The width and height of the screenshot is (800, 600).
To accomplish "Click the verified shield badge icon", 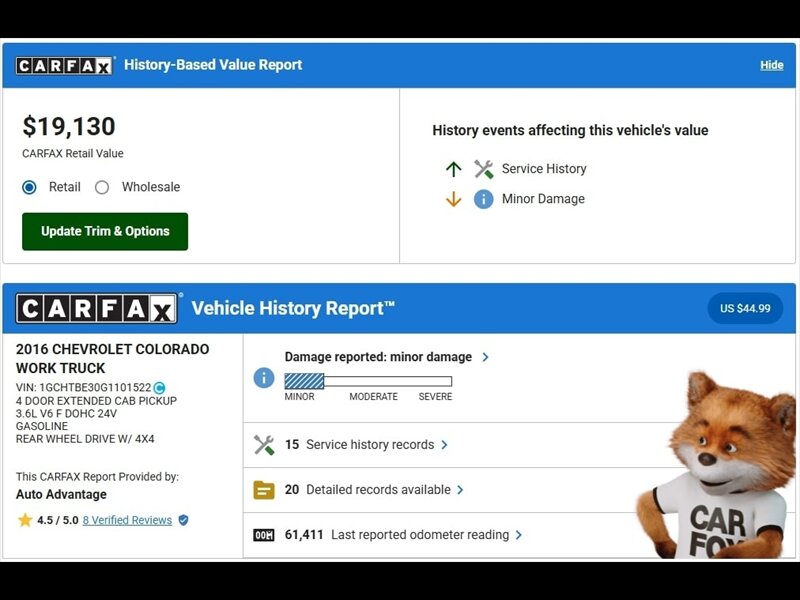I will 183,520.
